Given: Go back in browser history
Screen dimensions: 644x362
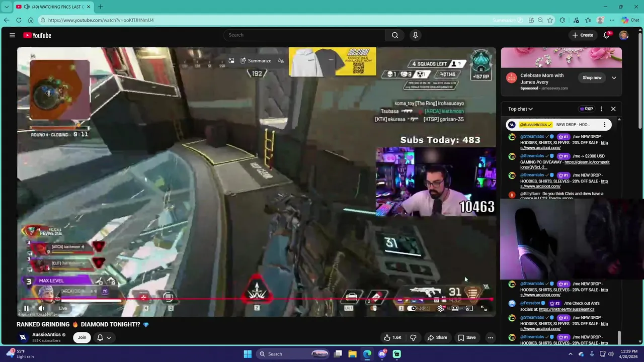Looking at the screenshot, I should pyautogui.click(x=6, y=20).
